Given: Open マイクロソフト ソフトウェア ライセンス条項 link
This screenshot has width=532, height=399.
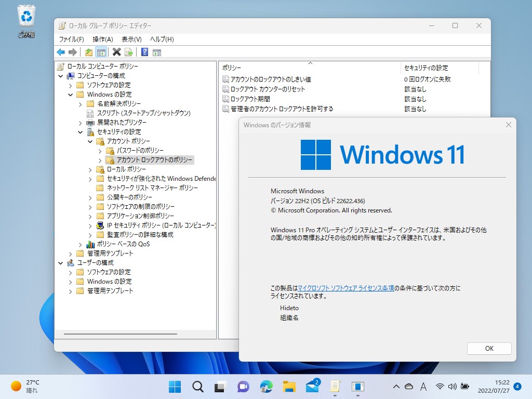Looking at the screenshot, I should [345, 288].
